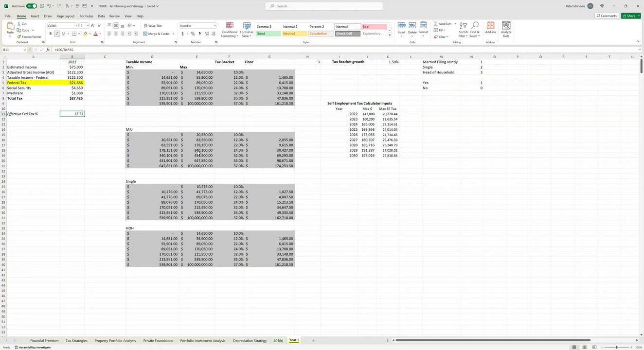Toggle the AutoSave switch off
644x350 pixels.
[32, 6]
